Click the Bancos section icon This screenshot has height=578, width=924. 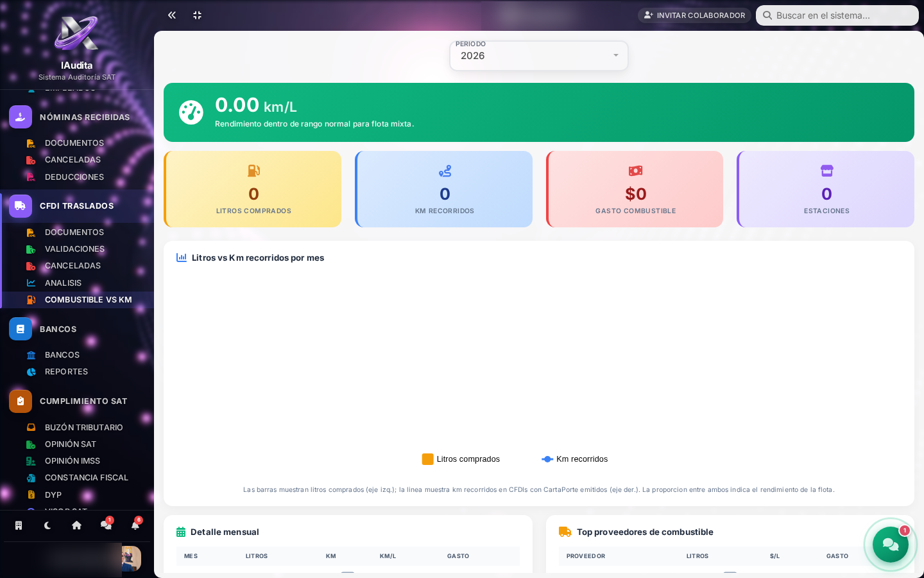21,329
